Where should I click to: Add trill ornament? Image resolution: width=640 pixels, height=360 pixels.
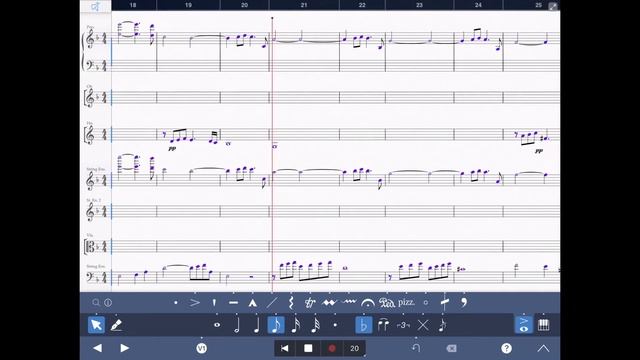coord(310,303)
